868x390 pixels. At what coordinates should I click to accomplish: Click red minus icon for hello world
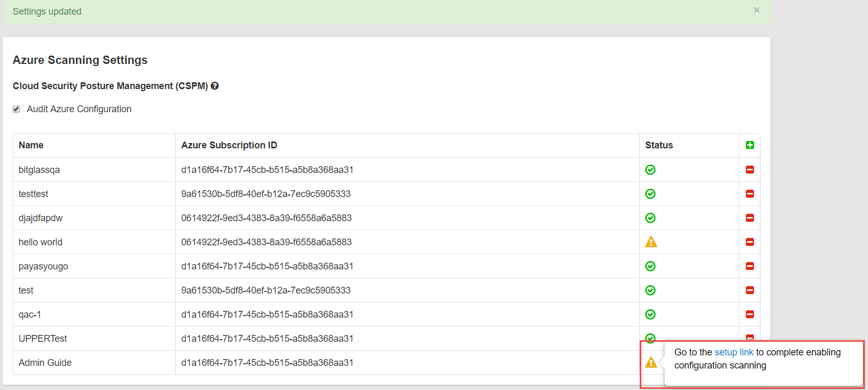[749, 242]
